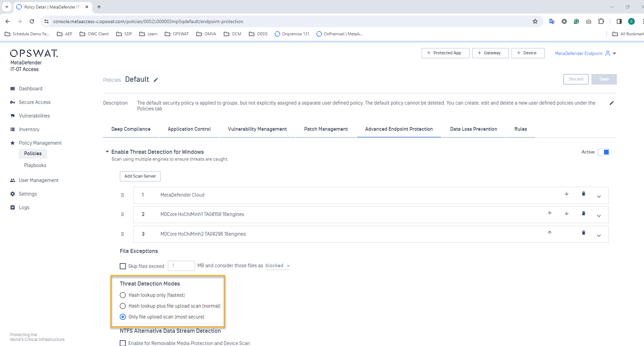
Task: Open the browser side panel icon
Action: click(x=619, y=21)
